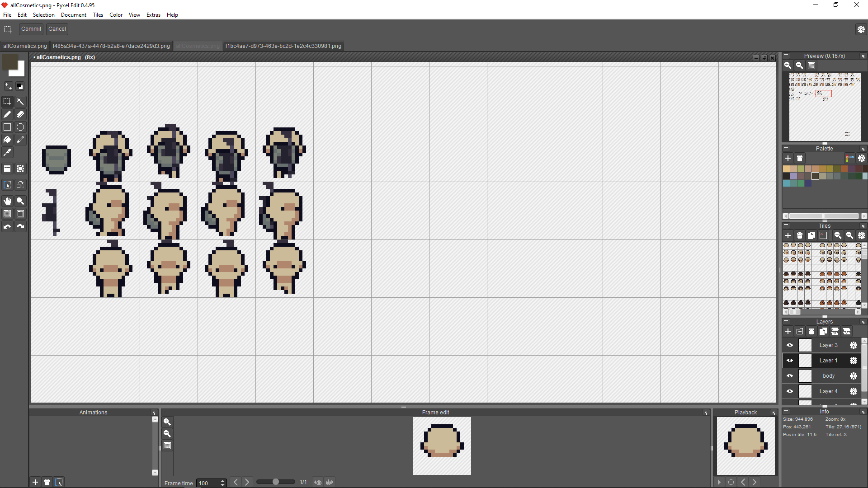Select the Eraser tool
This screenshot has height=488, width=868.
click(20, 114)
